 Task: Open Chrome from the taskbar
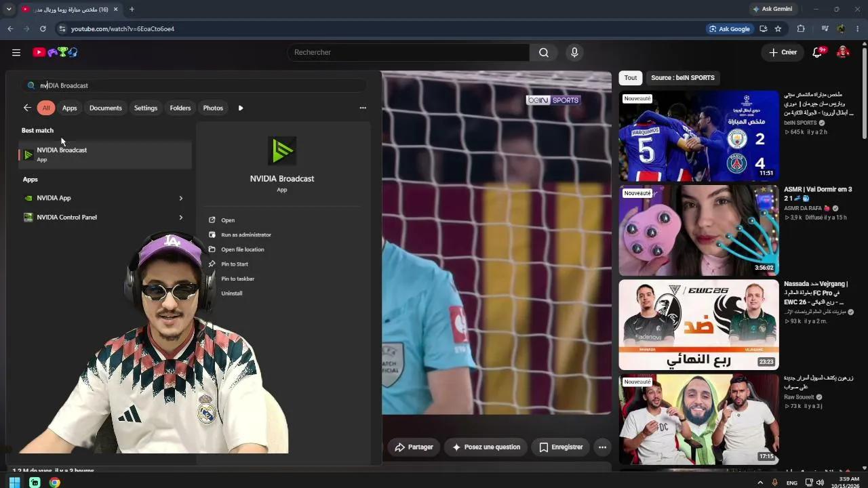pyautogui.click(x=55, y=483)
